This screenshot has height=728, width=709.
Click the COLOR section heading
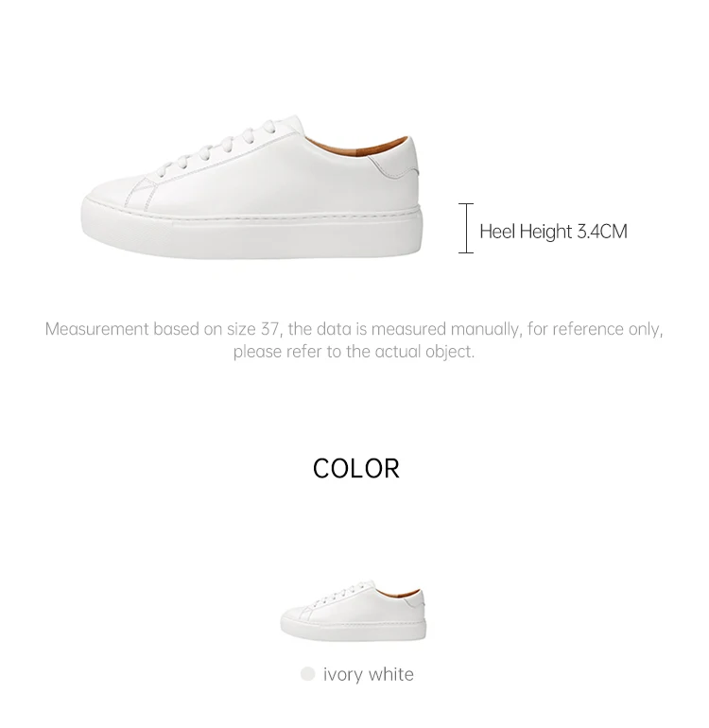coord(355,468)
